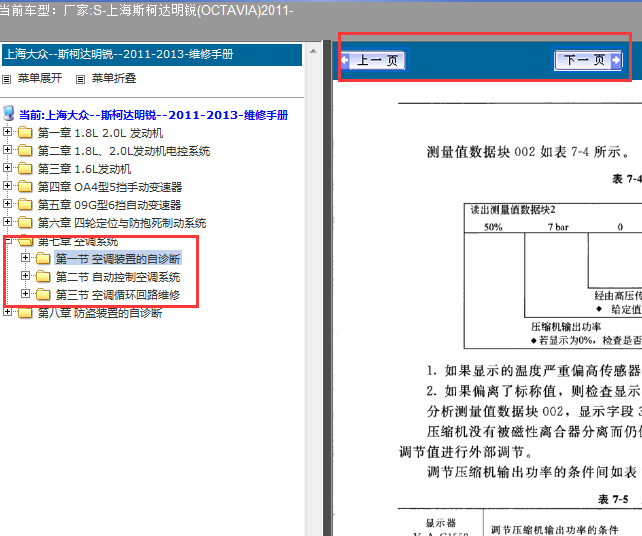Click folder icon of 第一章 1.8L 2.0L 发动机
Viewport: 642px width, 536px height.
coord(25,133)
